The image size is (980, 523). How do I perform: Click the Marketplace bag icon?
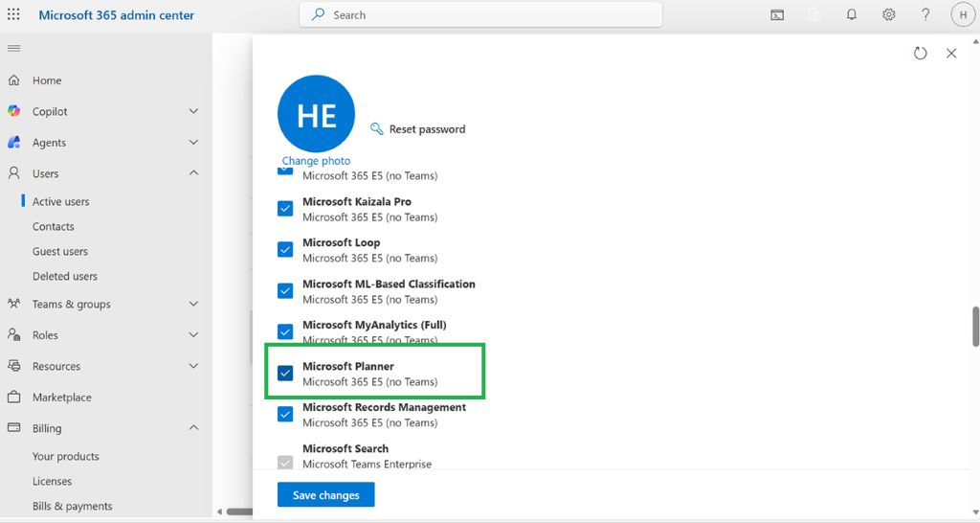tap(13, 397)
